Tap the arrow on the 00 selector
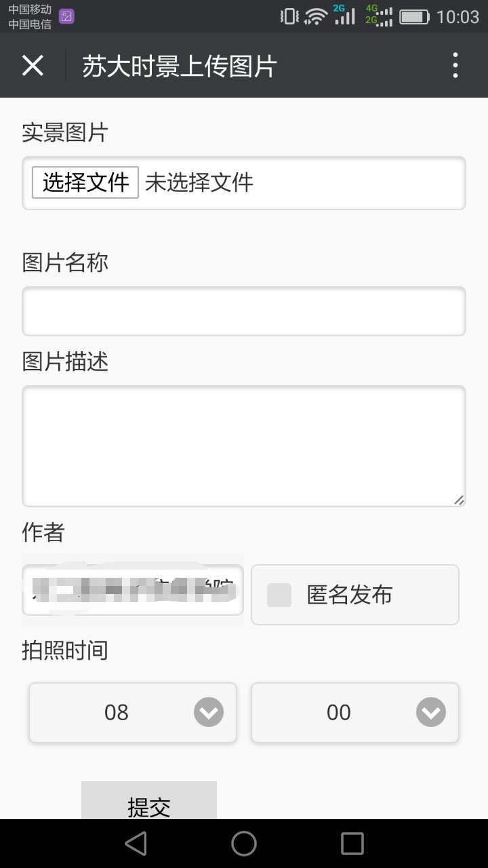Viewport: 488px width, 868px height. (x=431, y=712)
